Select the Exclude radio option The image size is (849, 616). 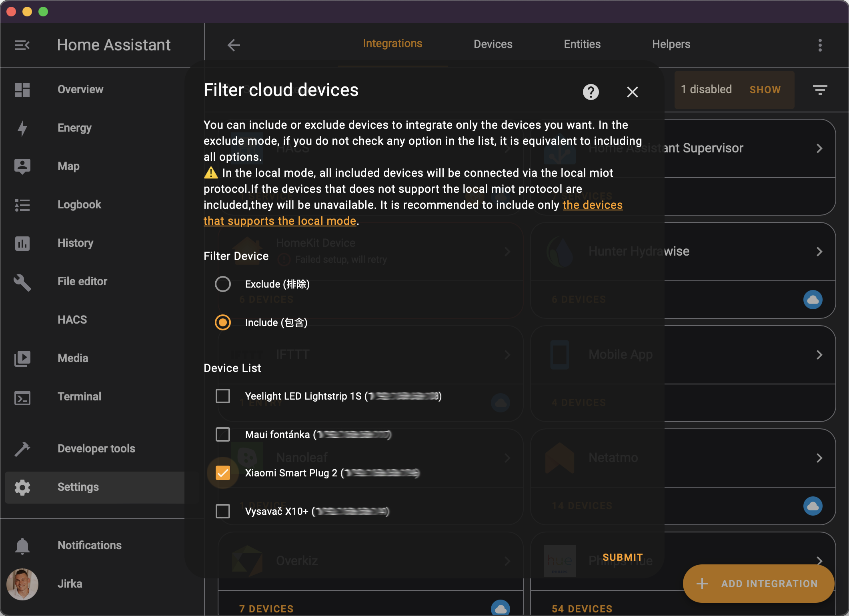pyautogui.click(x=223, y=284)
